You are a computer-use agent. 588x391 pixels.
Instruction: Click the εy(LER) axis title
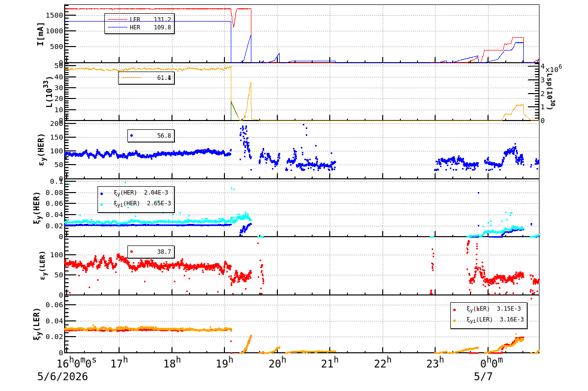coord(42,265)
